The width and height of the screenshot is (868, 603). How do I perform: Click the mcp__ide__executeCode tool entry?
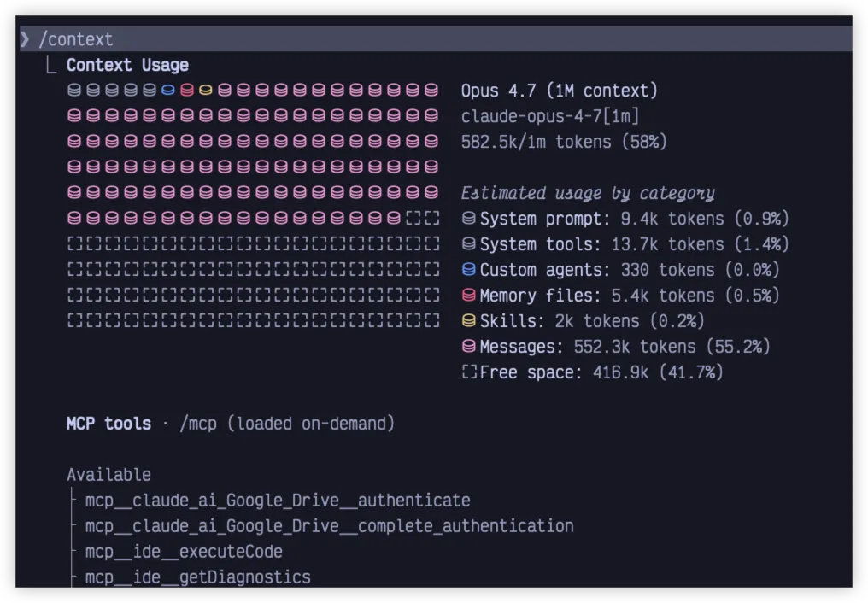click(184, 552)
